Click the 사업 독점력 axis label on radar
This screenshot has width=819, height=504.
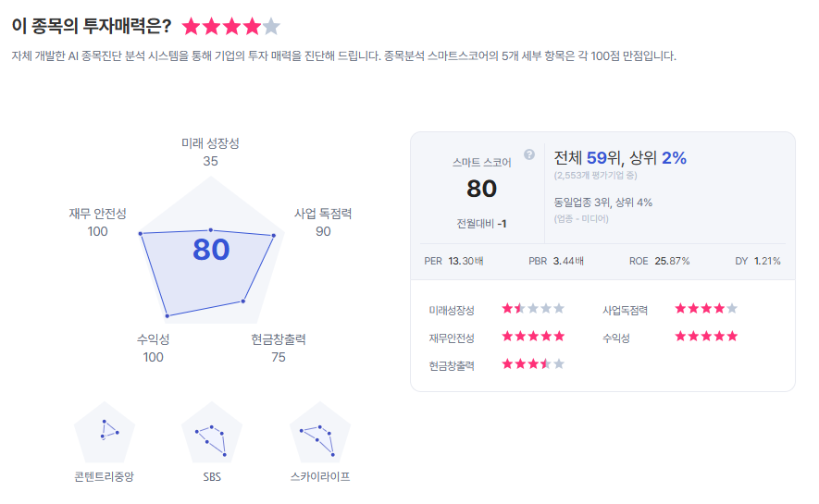point(323,214)
